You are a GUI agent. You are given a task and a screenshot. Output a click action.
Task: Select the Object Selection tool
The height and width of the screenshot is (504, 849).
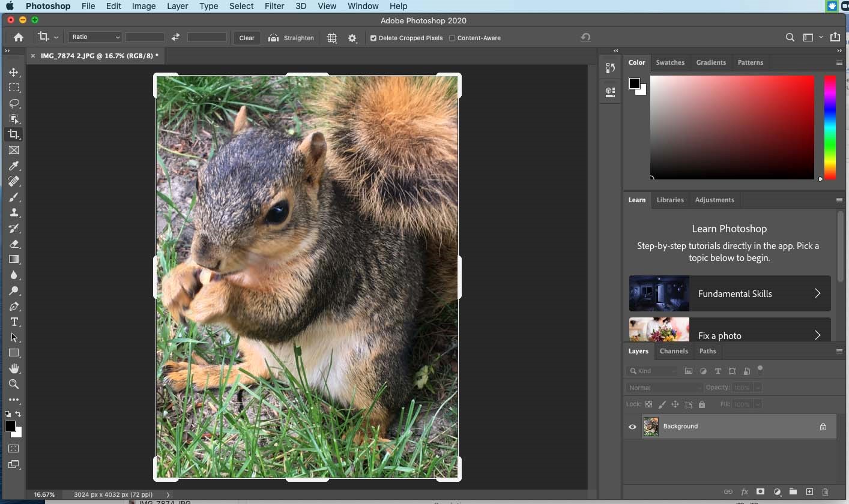[14, 119]
